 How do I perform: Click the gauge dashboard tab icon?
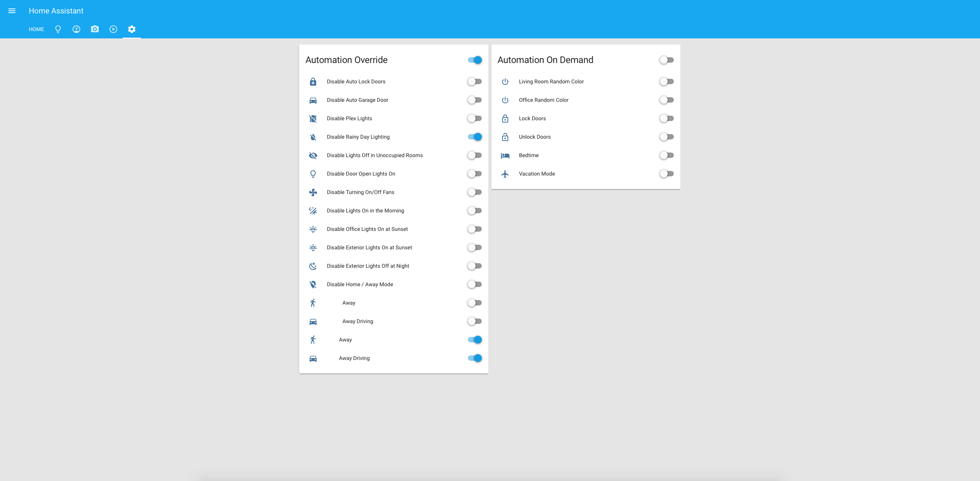pyautogui.click(x=76, y=29)
